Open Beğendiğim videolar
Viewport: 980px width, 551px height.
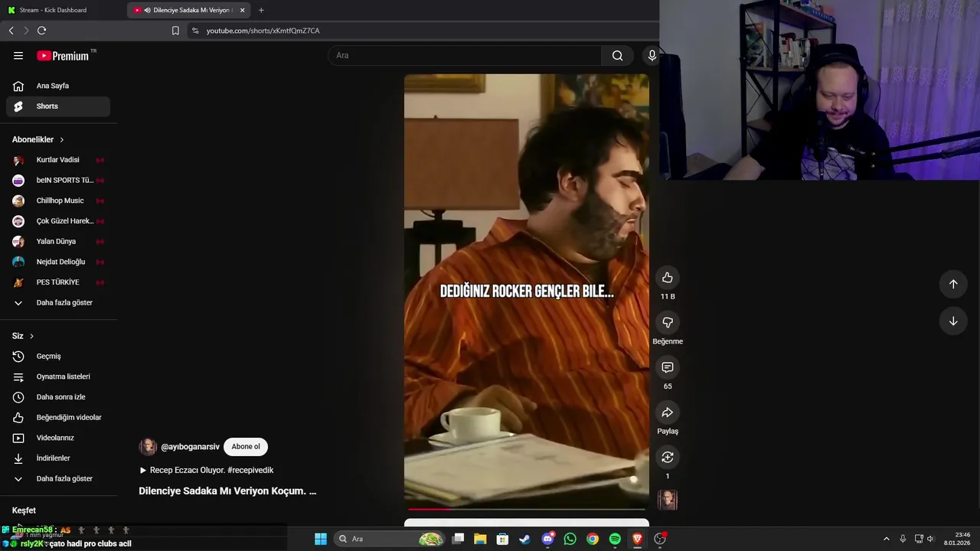58,417
